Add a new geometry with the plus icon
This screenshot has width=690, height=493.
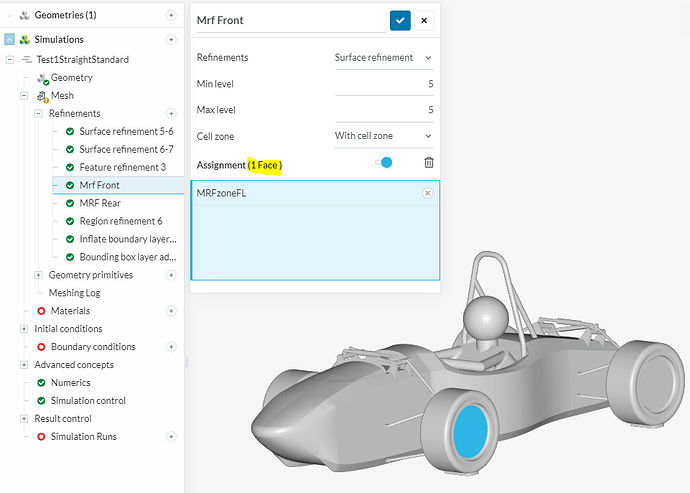tap(171, 15)
